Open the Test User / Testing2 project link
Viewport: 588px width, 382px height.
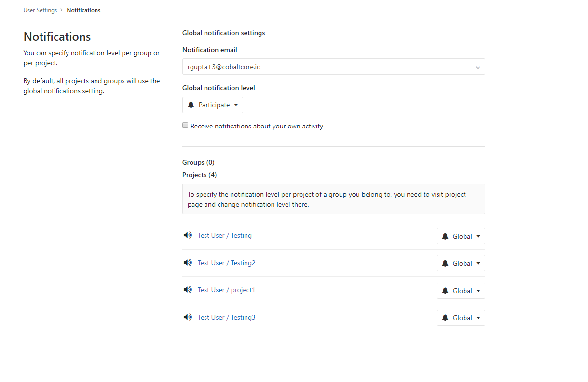[x=226, y=263]
